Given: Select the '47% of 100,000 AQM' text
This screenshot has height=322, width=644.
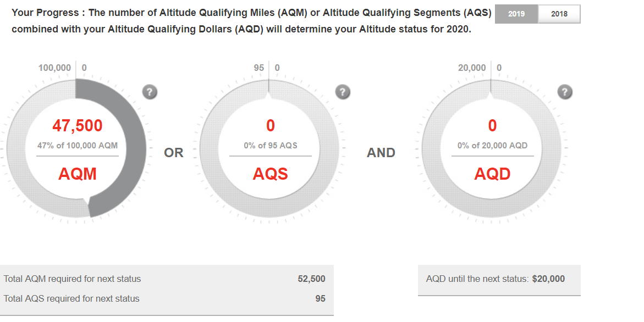Looking at the screenshot, I should pos(77,146).
